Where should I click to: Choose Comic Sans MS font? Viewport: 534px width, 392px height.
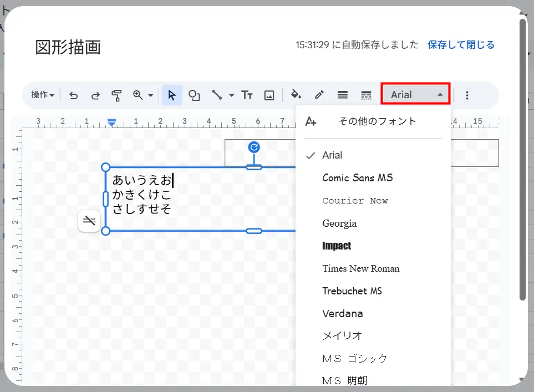point(357,178)
